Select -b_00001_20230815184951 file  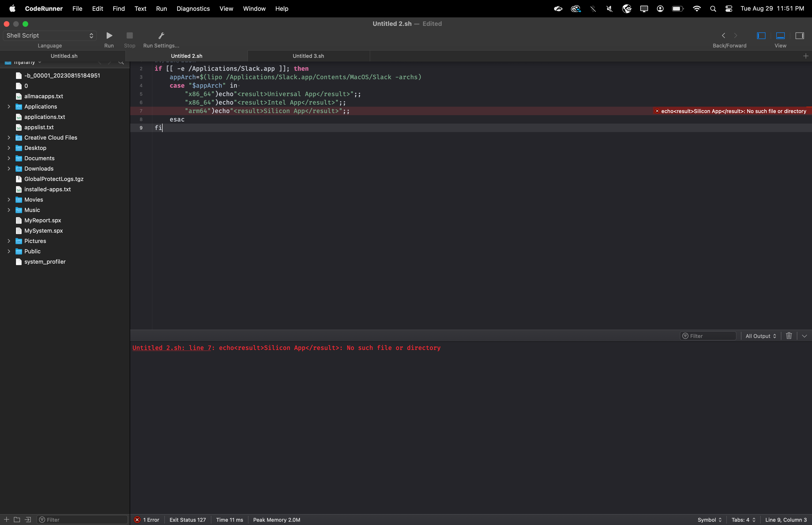(62, 75)
